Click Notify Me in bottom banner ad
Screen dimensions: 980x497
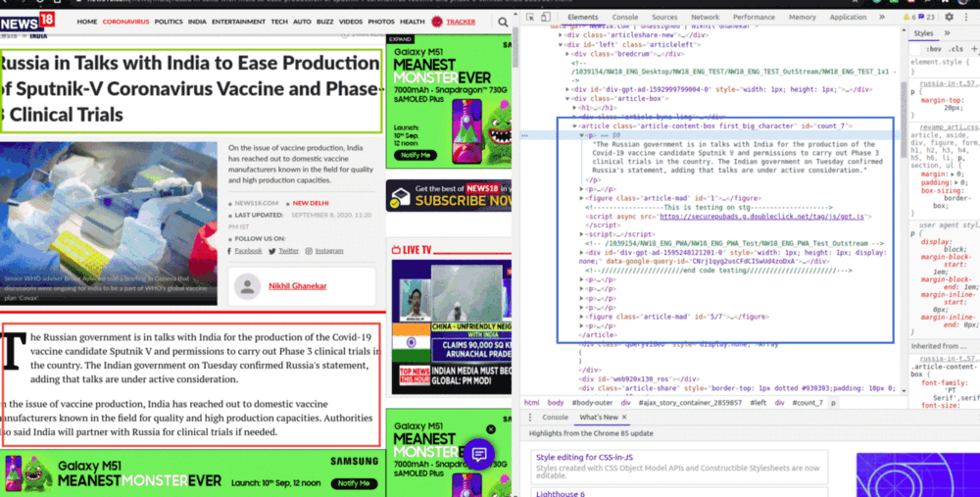pyautogui.click(x=354, y=483)
